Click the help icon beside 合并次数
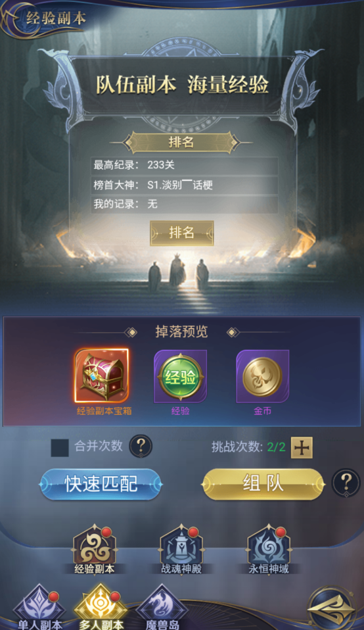The image size is (364, 630). 141,446
